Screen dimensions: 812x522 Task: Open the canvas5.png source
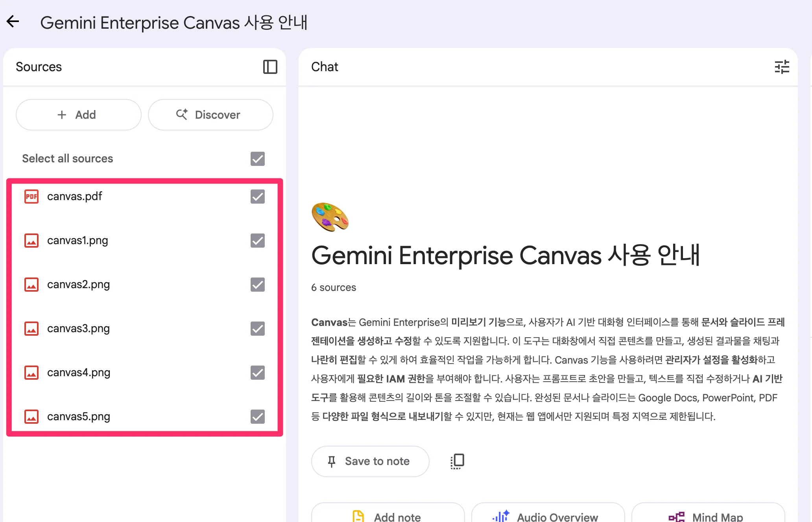(79, 417)
